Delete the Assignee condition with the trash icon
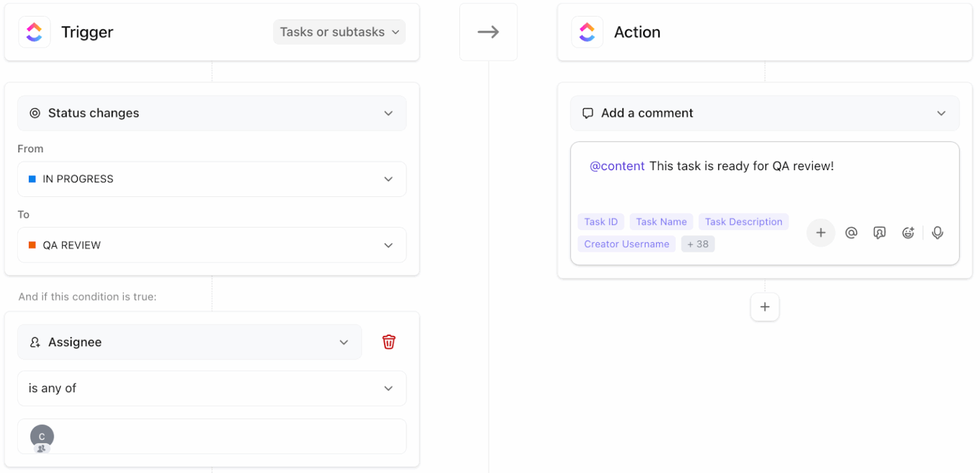The image size is (980, 473). pyautogui.click(x=389, y=342)
